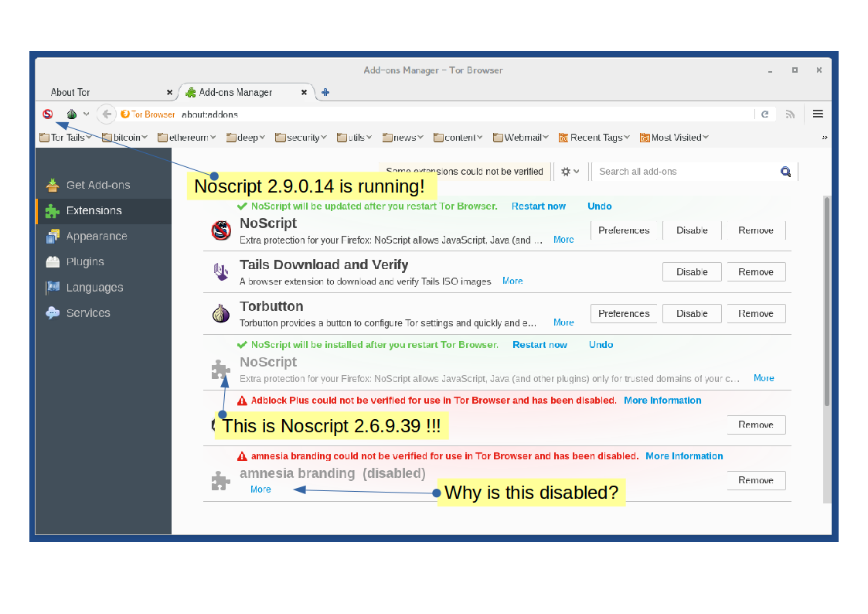The width and height of the screenshot is (868, 614).
Task: Click Restart now for NoScript update
Action: click(x=539, y=206)
